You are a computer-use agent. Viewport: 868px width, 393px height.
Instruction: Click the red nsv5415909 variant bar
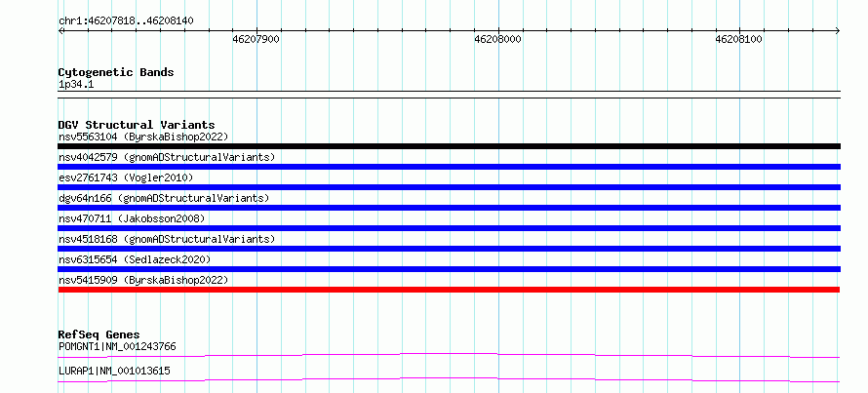point(449,290)
